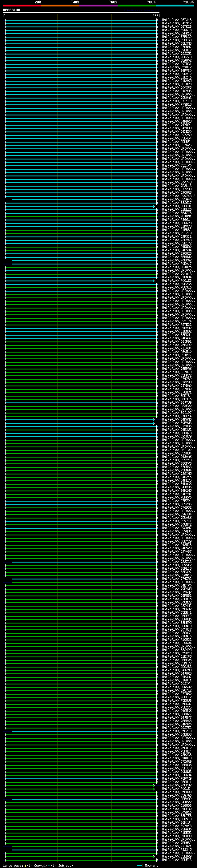Select hit label UniRef100_Q4PBR8

click(x=176, y=121)
